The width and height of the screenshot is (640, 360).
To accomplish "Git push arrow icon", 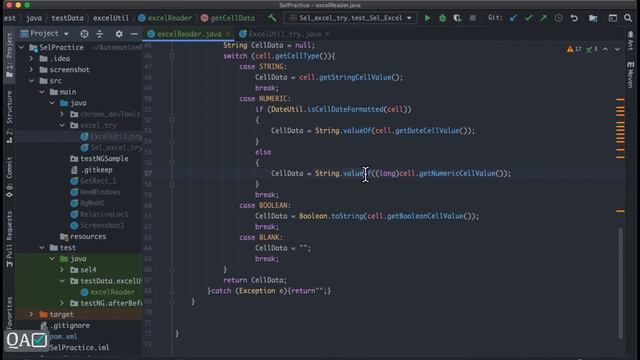I will tap(543, 18).
